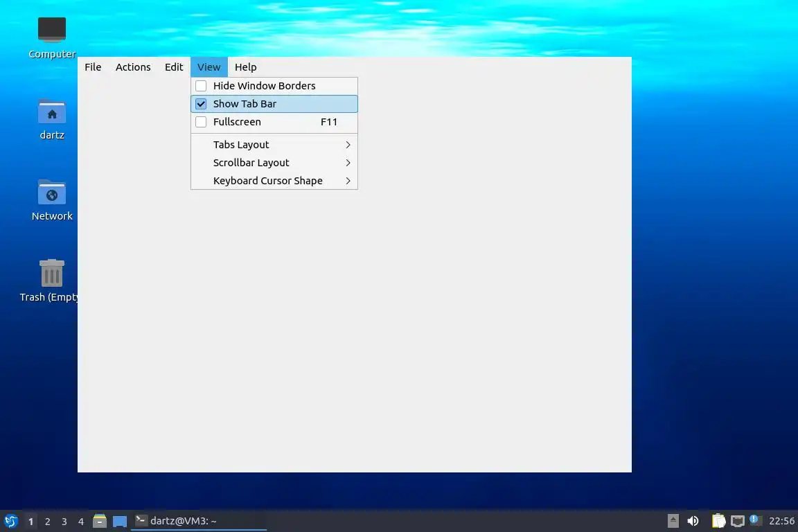Click the 22:56 panel clock
798x532 pixels.
tap(781, 521)
